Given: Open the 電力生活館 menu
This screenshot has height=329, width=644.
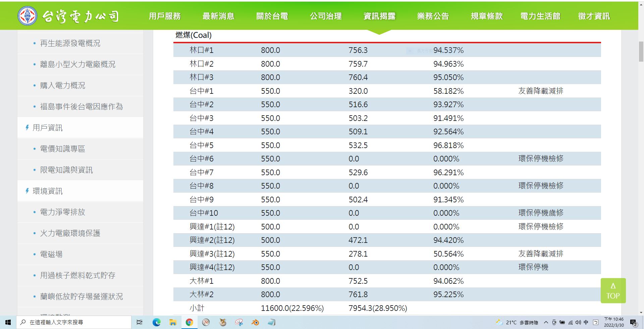Looking at the screenshot, I should [x=540, y=16].
